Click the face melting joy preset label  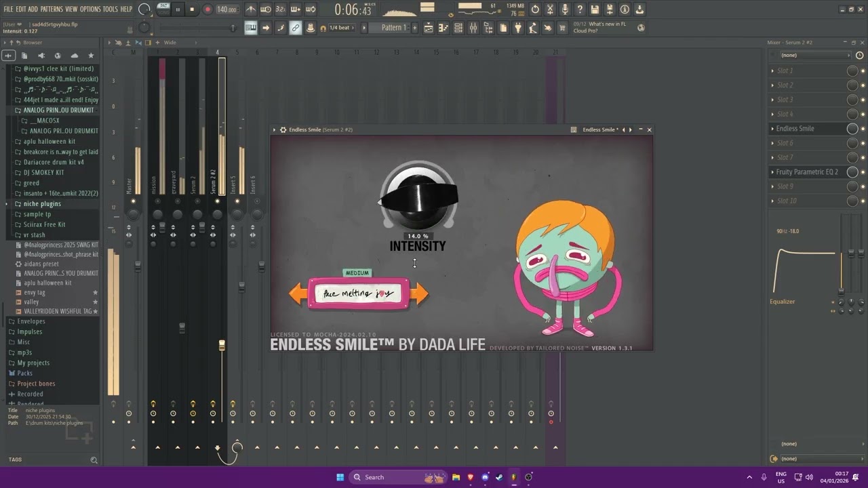pyautogui.click(x=359, y=293)
